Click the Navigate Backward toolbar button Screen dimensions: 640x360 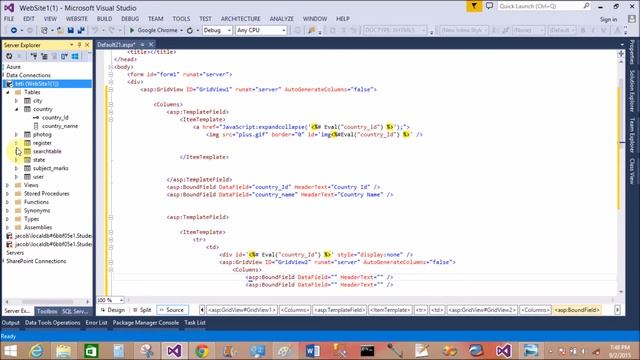(13, 30)
